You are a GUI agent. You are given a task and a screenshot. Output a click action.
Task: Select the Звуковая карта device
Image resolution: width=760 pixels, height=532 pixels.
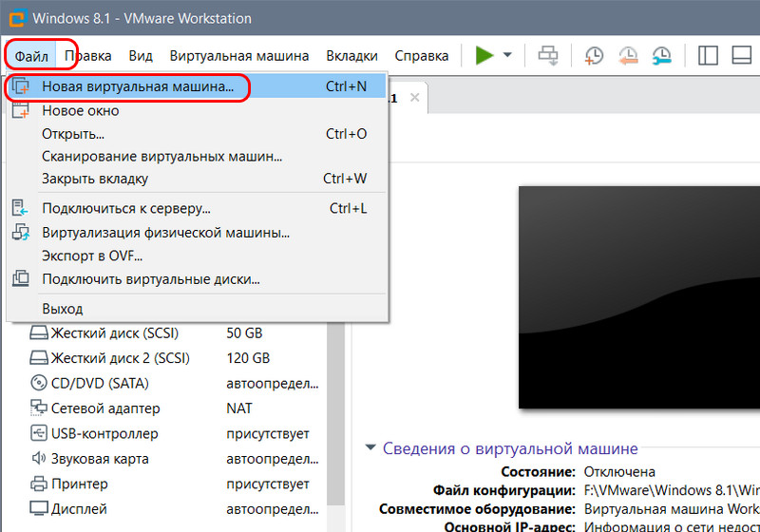pos(175,459)
